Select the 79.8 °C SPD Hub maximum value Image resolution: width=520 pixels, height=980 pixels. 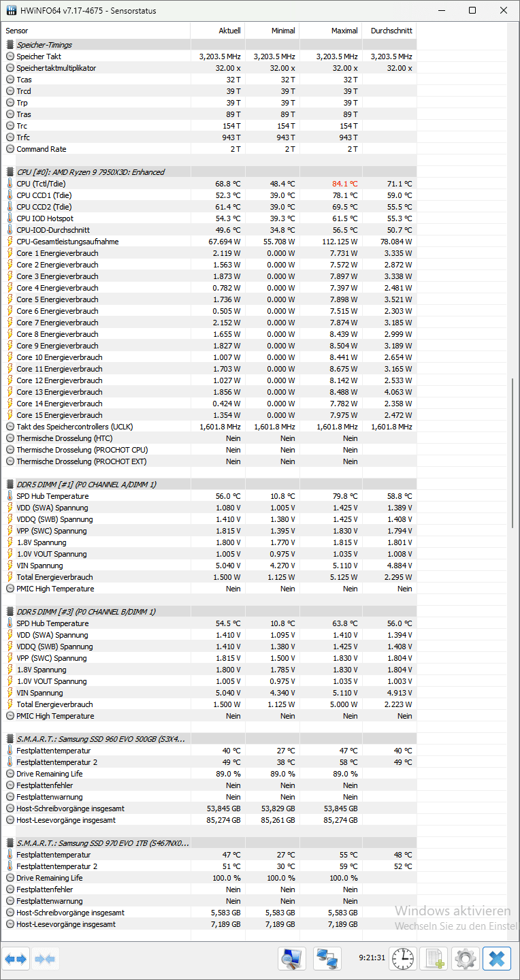click(345, 496)
